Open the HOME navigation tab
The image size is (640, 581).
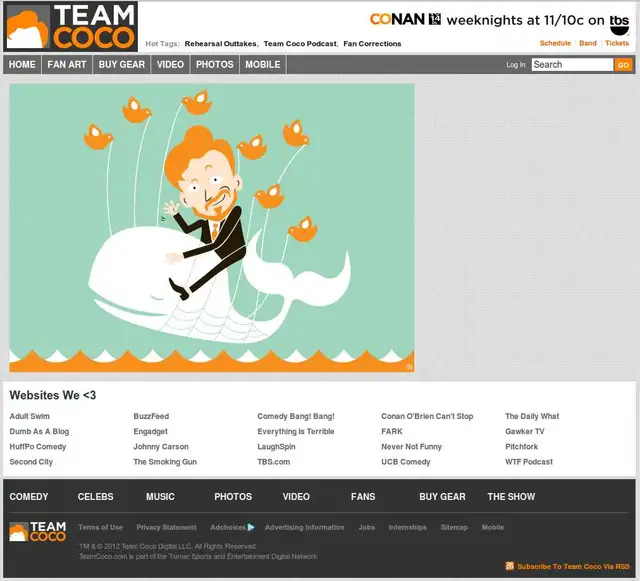coord(22,65)
